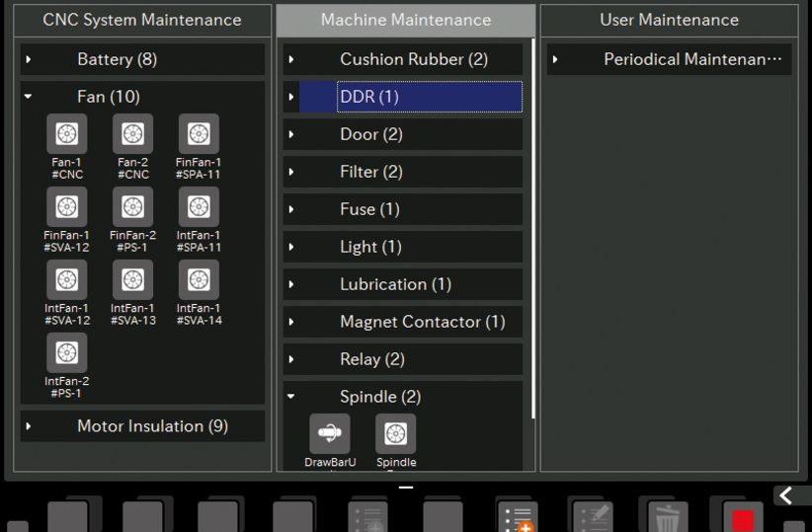The width and height of the screenshot is (812, 532).
Task: Click the left chevron arrow button
Action: (787, 495)
